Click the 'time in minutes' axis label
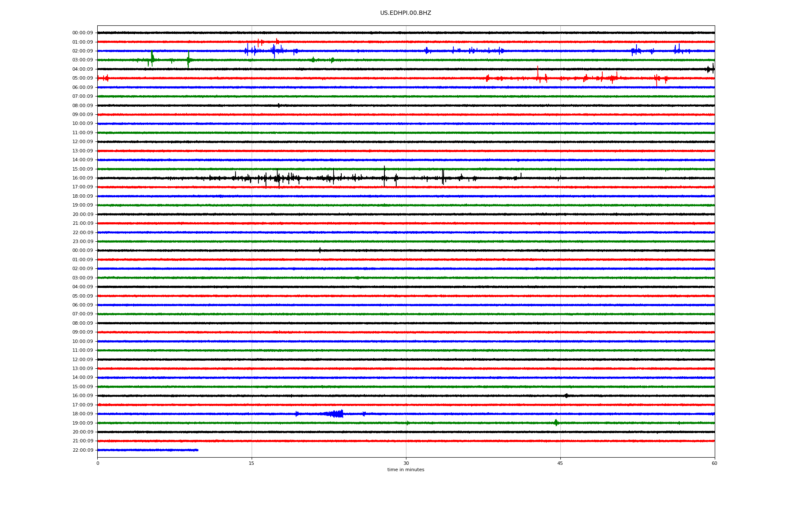 [405, 470]
